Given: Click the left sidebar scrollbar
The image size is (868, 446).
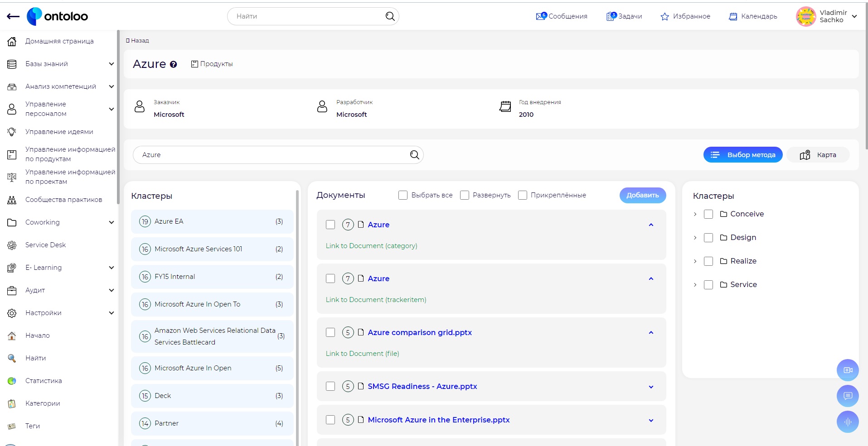Looking at the screenshot, I should [118, 117].
